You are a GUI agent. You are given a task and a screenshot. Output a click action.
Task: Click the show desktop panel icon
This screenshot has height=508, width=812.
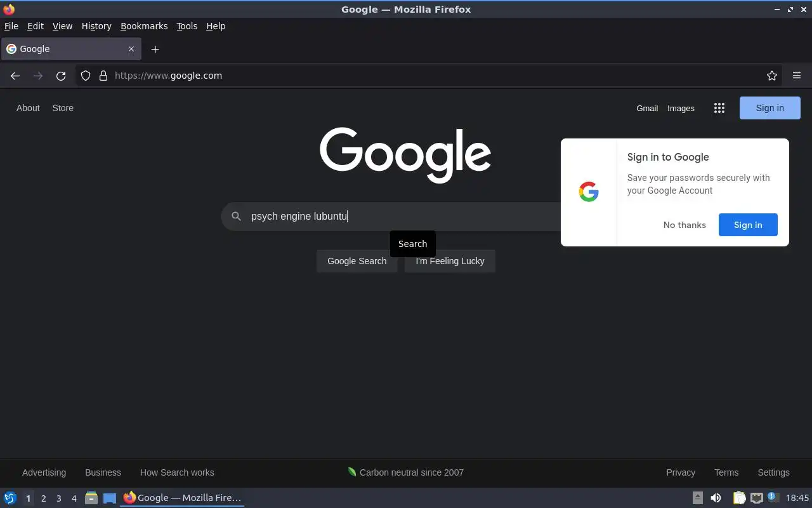point(110,498)
